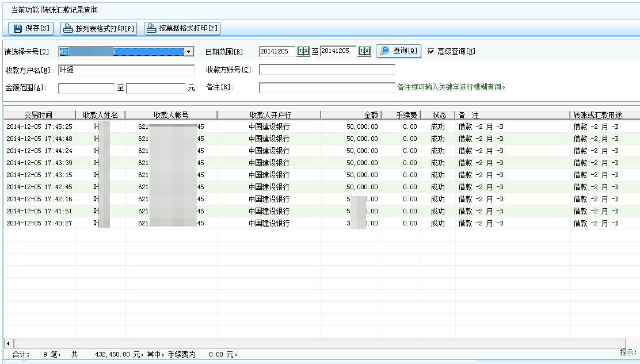Click the save floppy disk icon
Screen dimensions: 640x364
18,28
